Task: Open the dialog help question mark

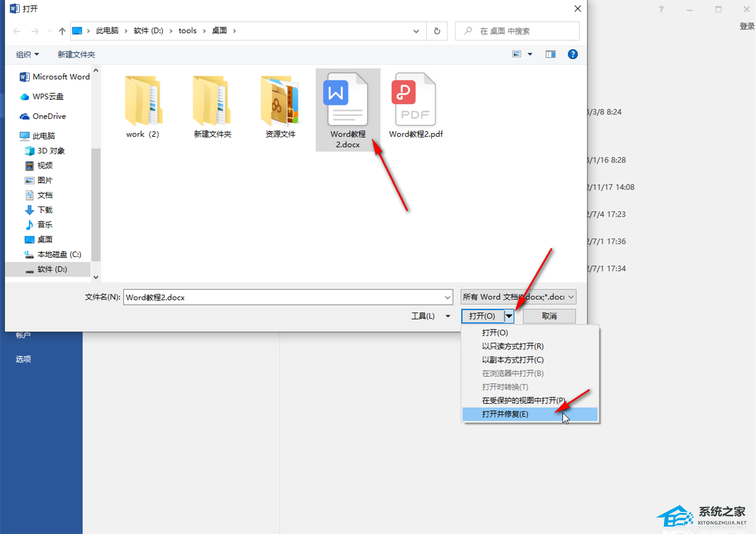Action: pyautogui.click(x=573, y=54)
